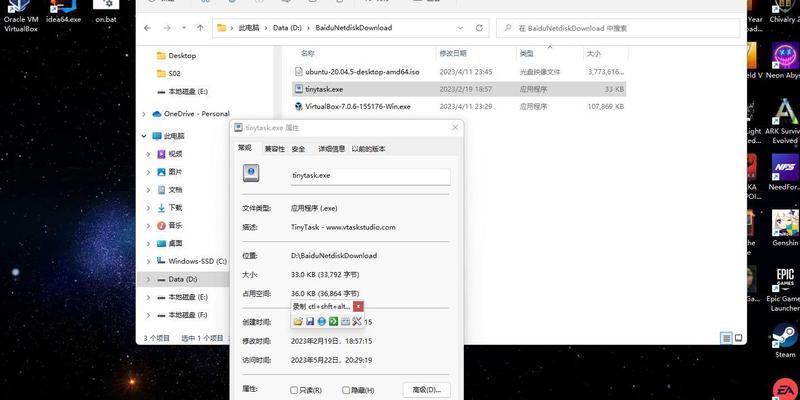This screenshot has height=400, width=800.
Task: Navigate up one folder level in Explorer
Action: coord(200,28)
